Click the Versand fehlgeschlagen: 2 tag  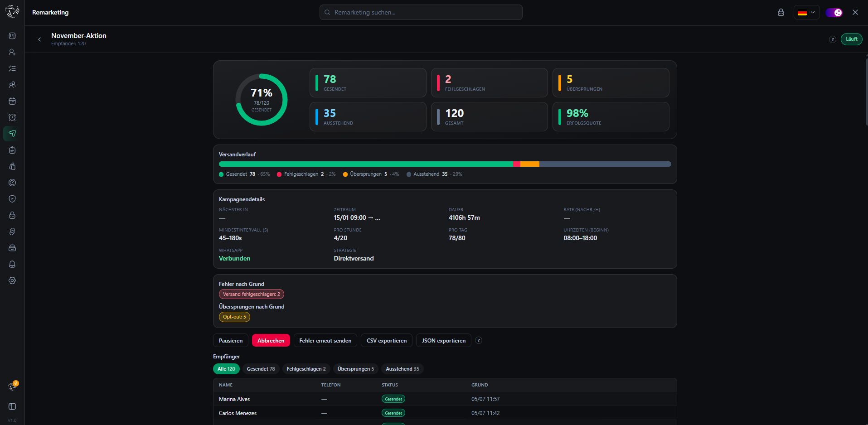click(252, 294)
